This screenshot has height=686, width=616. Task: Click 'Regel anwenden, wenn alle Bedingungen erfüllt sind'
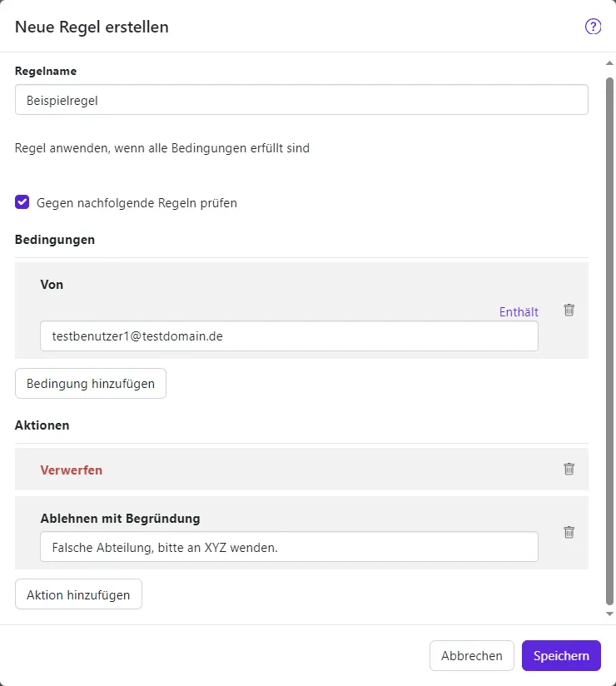click(x=162, y=149)
